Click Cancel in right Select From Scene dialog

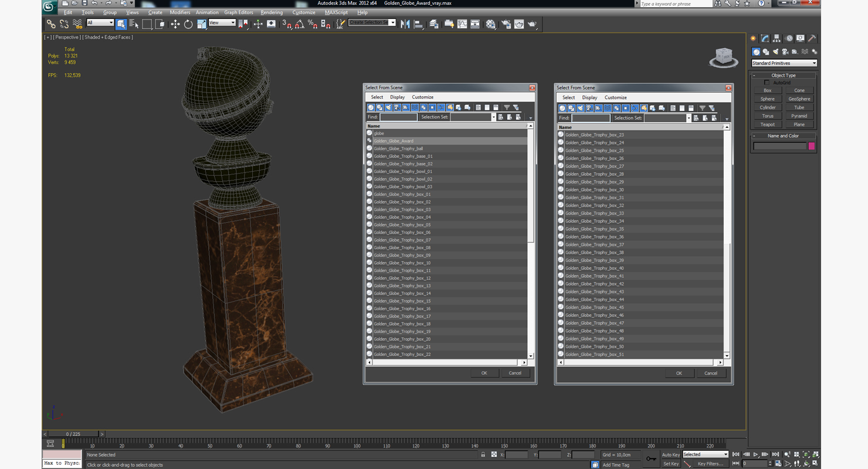point(710,373)
